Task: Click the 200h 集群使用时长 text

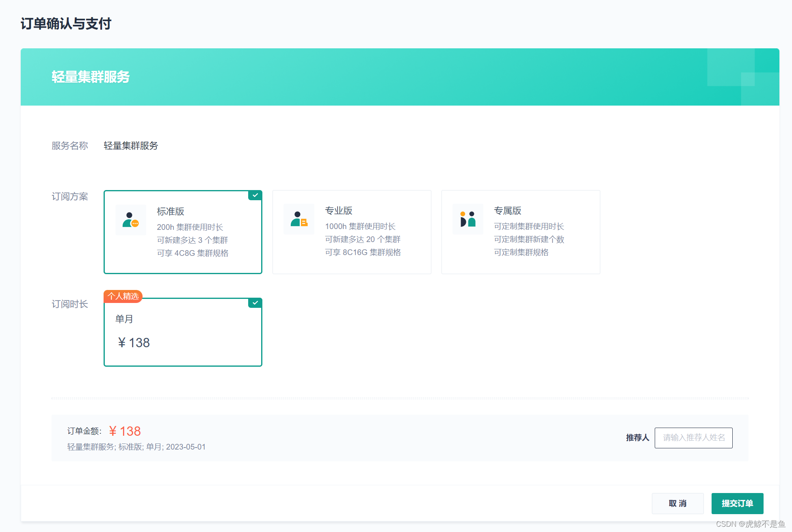Action: 190,227
